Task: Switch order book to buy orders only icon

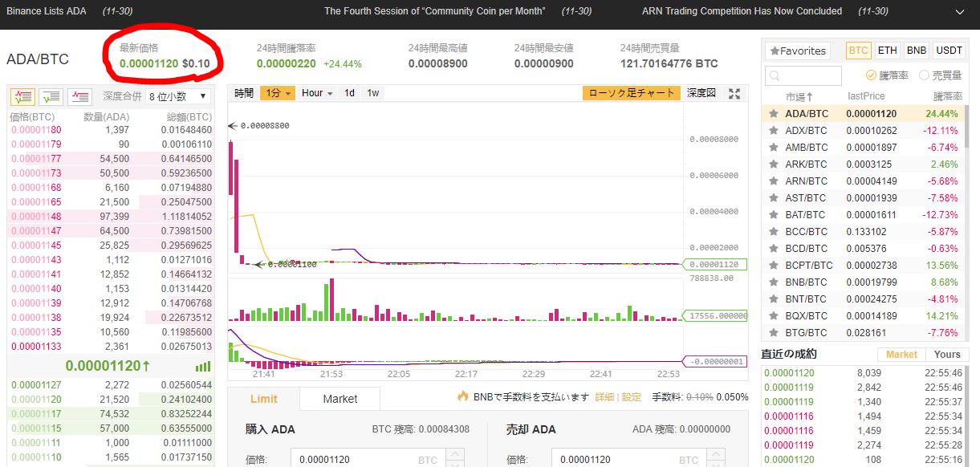Action: click(x=51, y=96)
